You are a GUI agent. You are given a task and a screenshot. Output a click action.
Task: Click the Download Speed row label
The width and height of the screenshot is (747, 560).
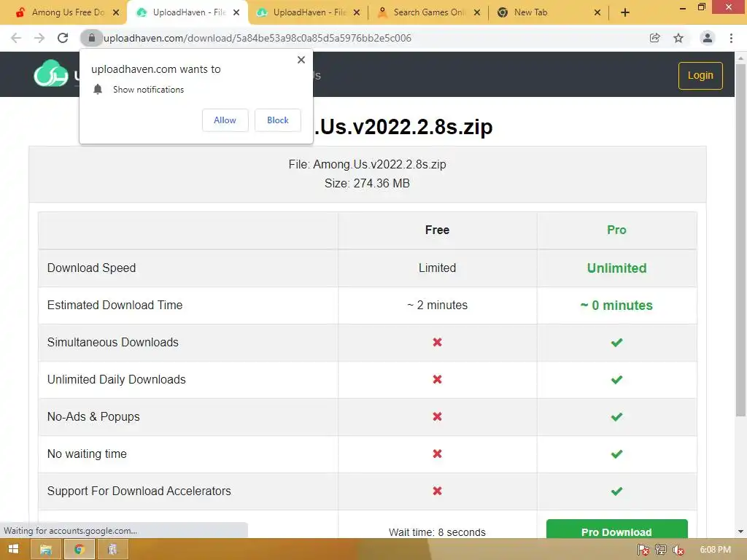91,268
